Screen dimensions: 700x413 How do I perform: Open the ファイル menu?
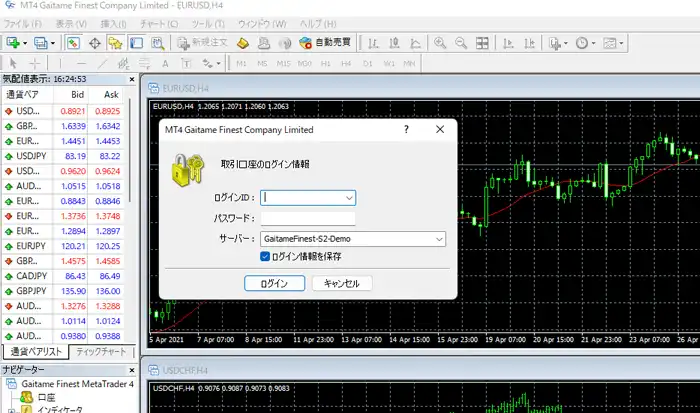23,24
